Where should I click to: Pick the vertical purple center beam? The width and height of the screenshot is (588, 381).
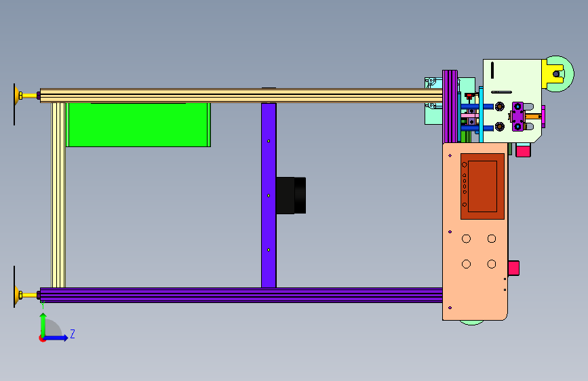[x=269, y=195]
